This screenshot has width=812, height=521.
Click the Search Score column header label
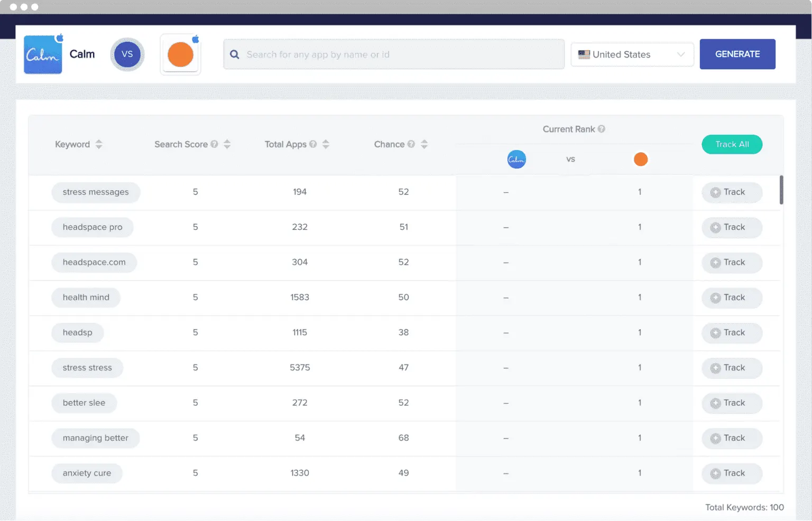[181, 144]
